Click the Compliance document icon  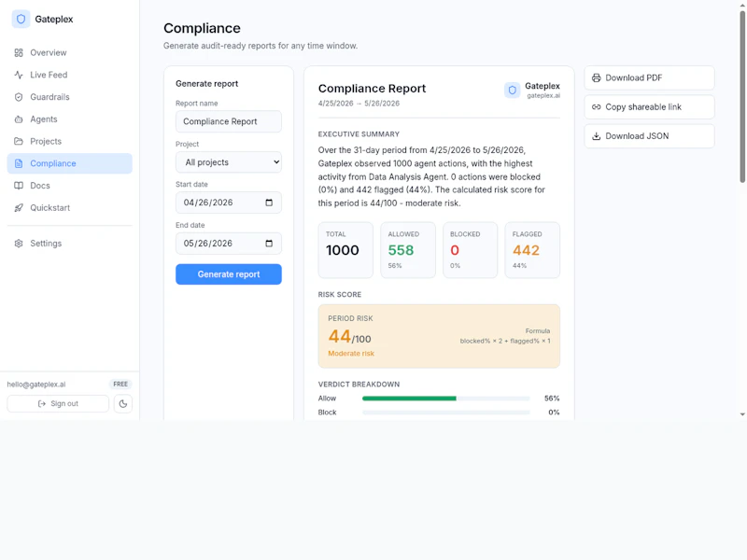point(19,163)
